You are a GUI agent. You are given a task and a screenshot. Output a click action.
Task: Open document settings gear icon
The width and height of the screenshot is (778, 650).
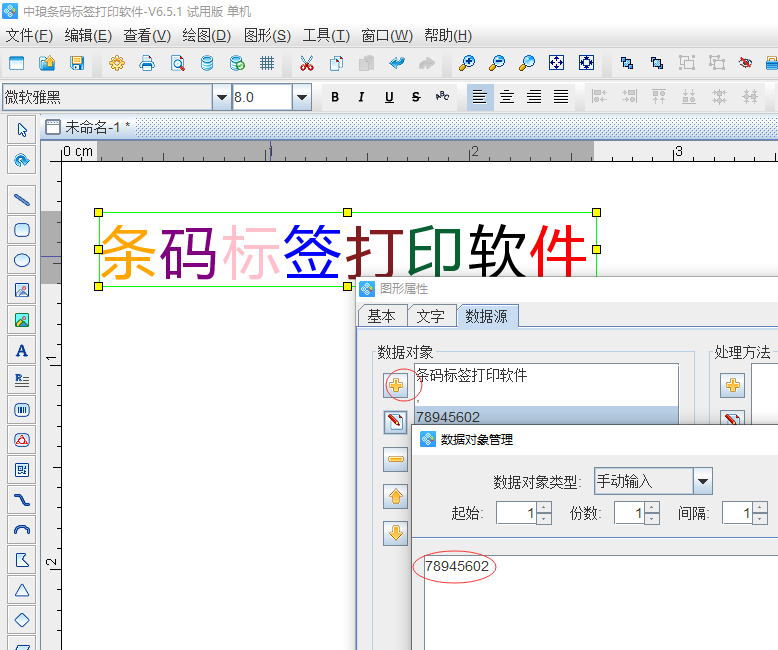click(x=117, y=63)
